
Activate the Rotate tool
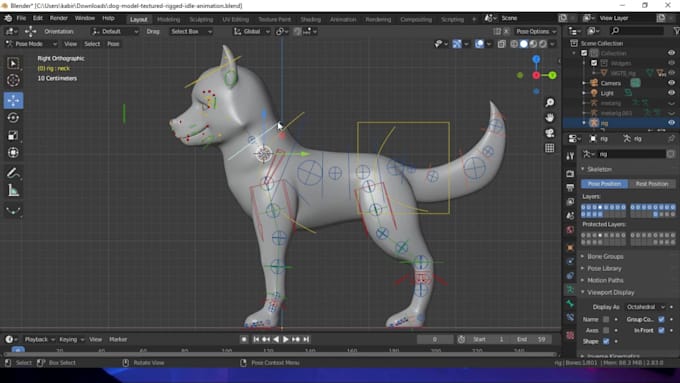(13, 118)
